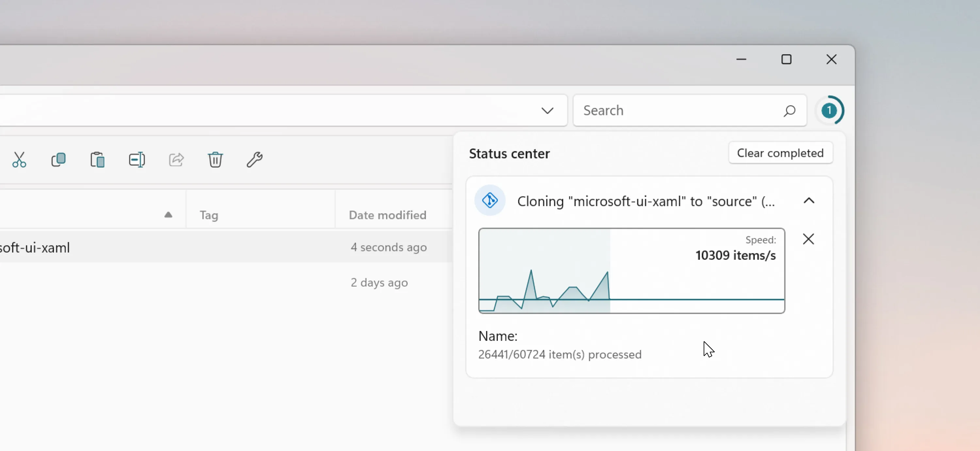
Task: Click the Share icon in toolbar
Action: [x=176, y=159]
